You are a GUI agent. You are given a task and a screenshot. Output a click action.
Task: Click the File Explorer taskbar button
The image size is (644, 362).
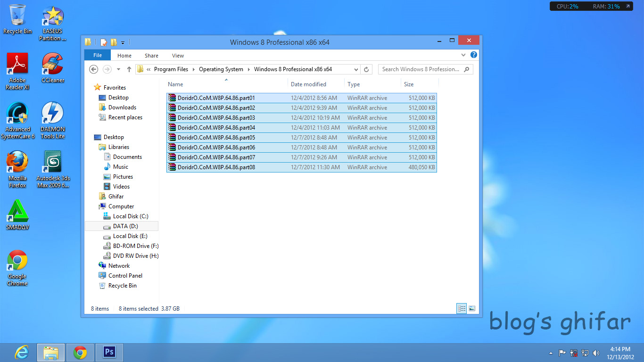[x=50, y=352]
